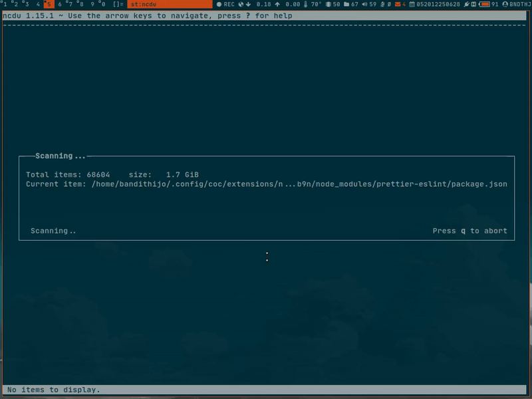Switch to workspace tag 3
The height and width of the screenshot is (399, 532).
tap(26, 5)
